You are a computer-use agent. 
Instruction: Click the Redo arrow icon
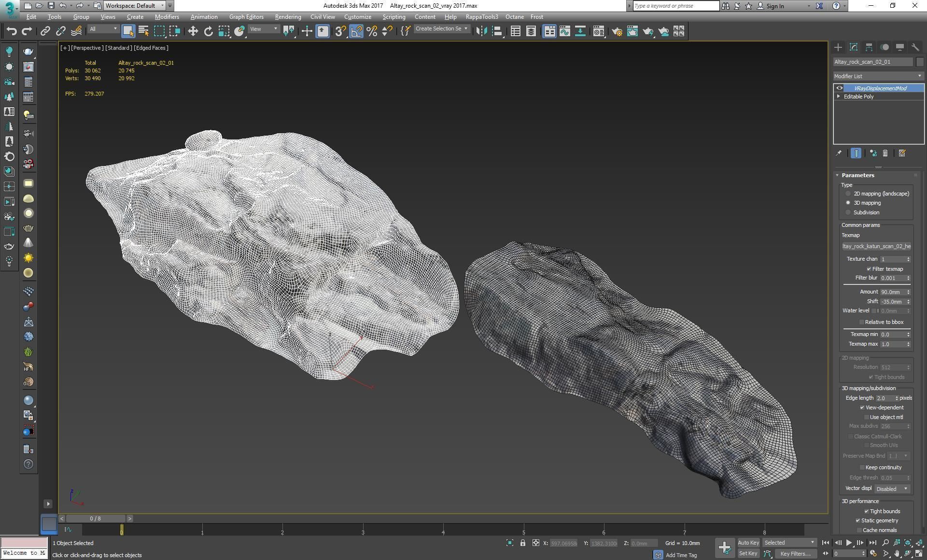tap(28, 31)
